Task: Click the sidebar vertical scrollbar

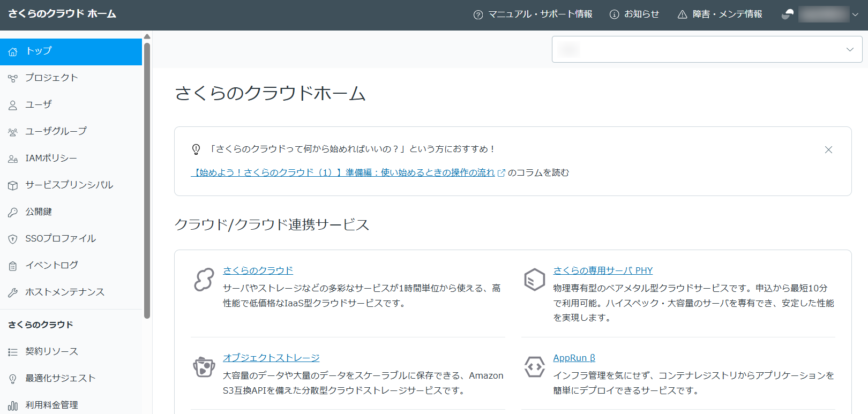Action: [x=147, y=179]
